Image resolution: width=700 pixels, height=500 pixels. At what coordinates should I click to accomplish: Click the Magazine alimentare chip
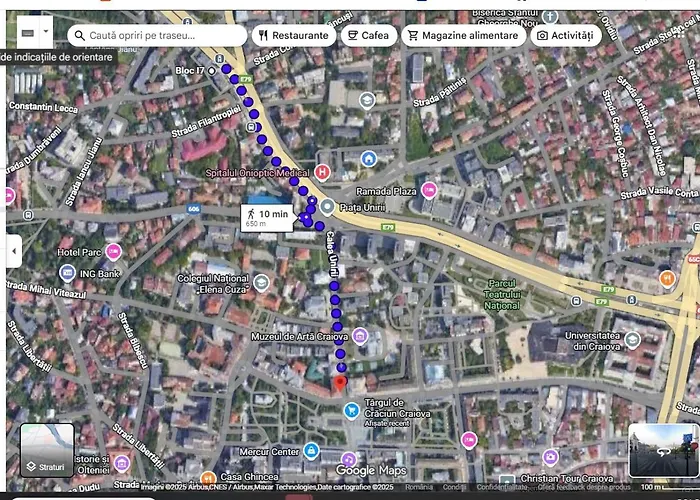(x=463, y=35)
